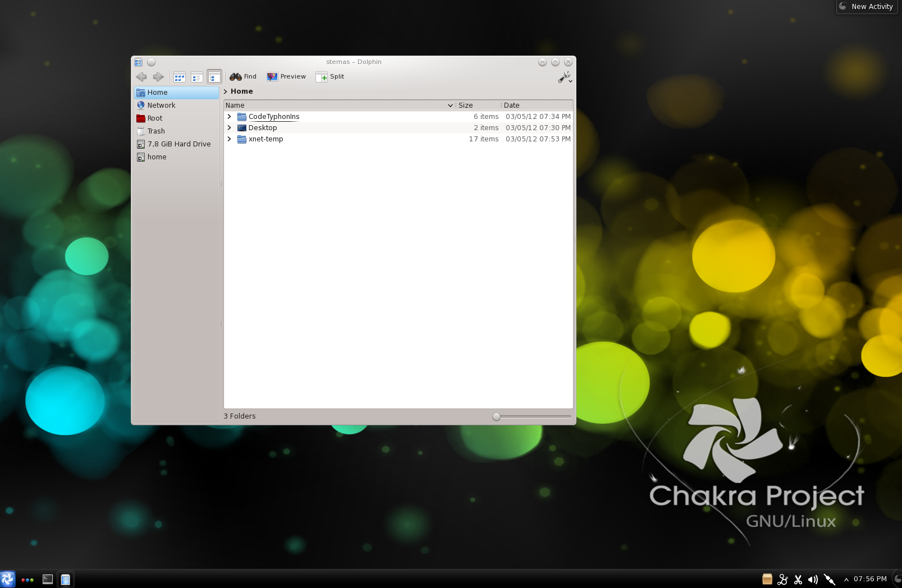Switch to Compact view mode

[197, 77]
